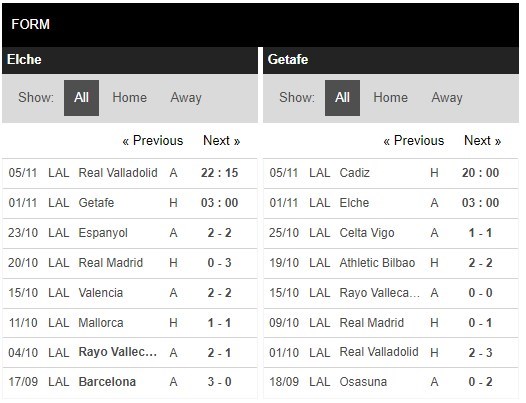Click the Getafe team header
The height and width of the screenshot is (403, 526).
tap(391, 60)
